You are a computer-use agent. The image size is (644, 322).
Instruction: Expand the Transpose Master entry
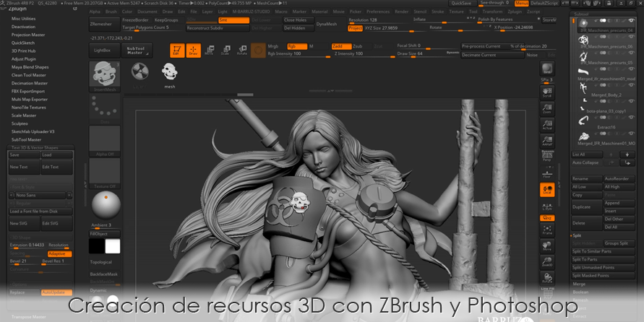point(29,317)
